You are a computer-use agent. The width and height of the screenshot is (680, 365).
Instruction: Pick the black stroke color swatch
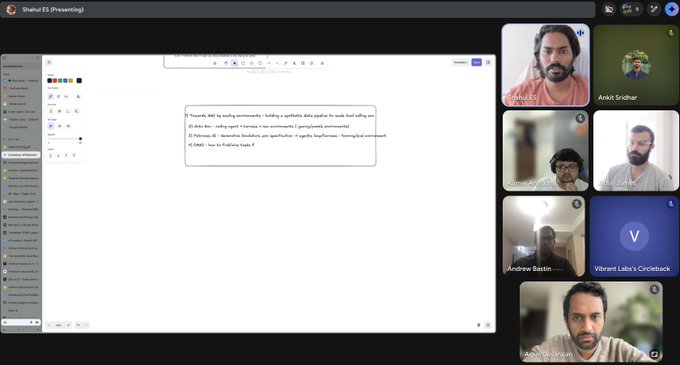tap(49, 81)
